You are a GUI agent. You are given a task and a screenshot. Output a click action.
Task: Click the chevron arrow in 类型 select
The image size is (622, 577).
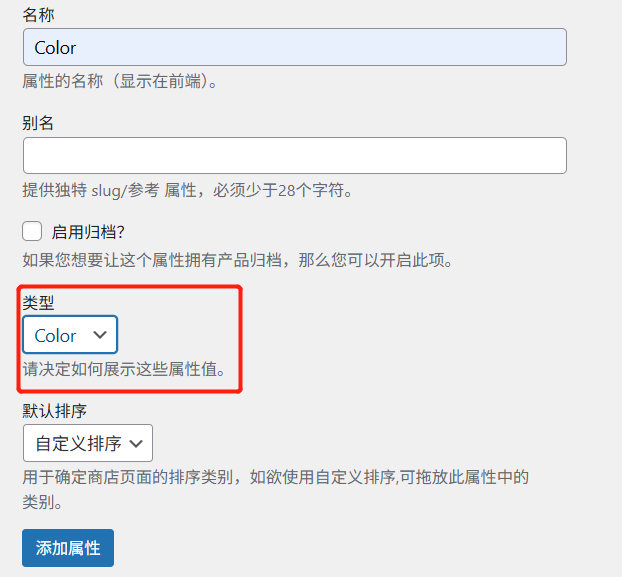(x=100, y=335)
